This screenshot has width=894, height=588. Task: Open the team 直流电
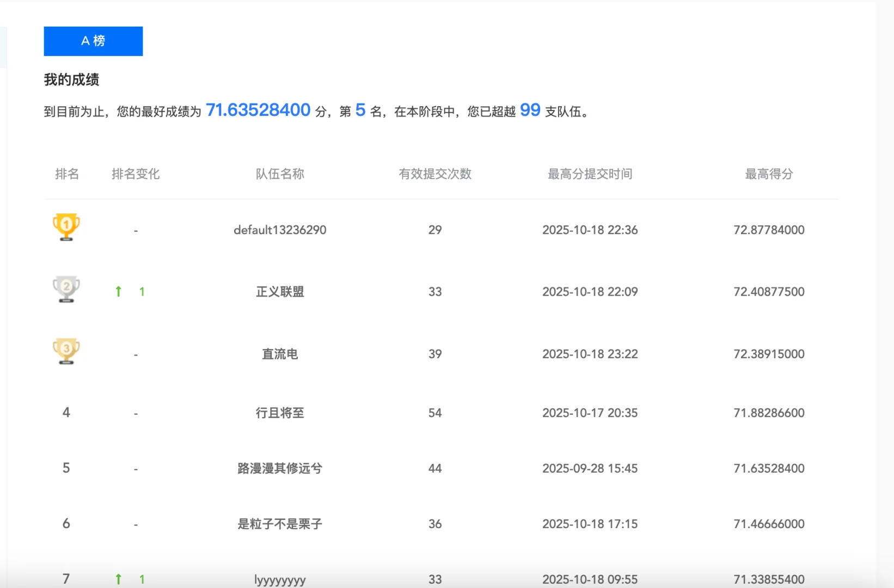[279, 354]
